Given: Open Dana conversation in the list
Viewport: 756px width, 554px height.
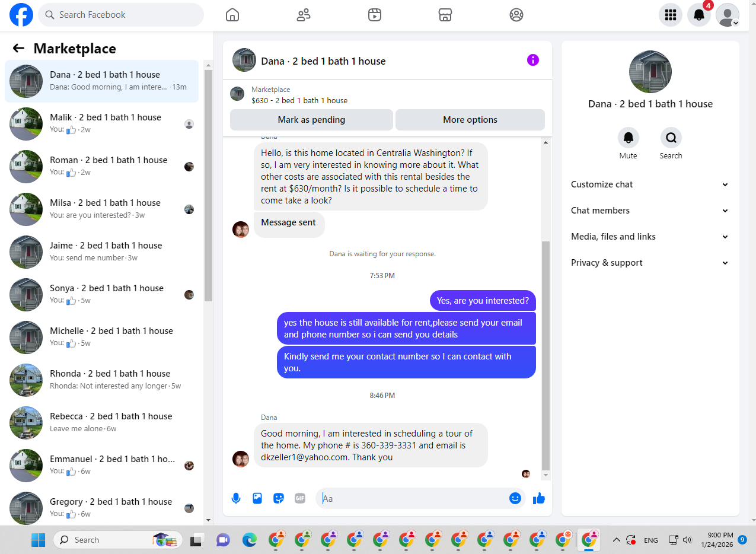Looking at the screenshot, I should coord(102,81).
